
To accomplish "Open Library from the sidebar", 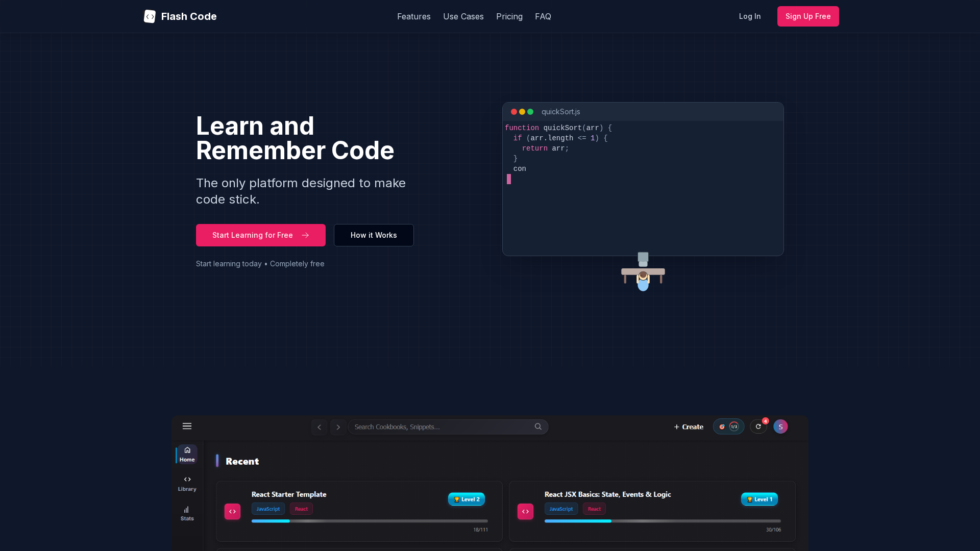I will pyautogui.click(x=187, y=483).
